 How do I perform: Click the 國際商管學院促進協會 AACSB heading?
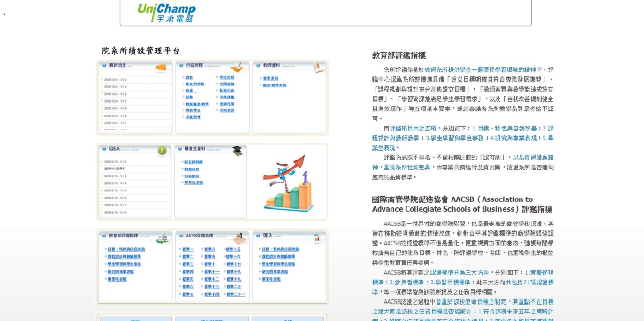pyautogui.click(x=462, y=204)
